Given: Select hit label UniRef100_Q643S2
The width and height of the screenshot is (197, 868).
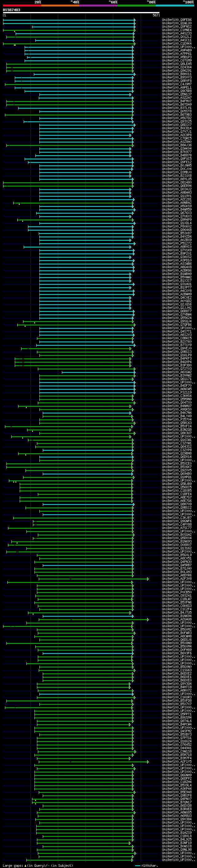Looking at the screenshot, I should click(x=177, y=447).
